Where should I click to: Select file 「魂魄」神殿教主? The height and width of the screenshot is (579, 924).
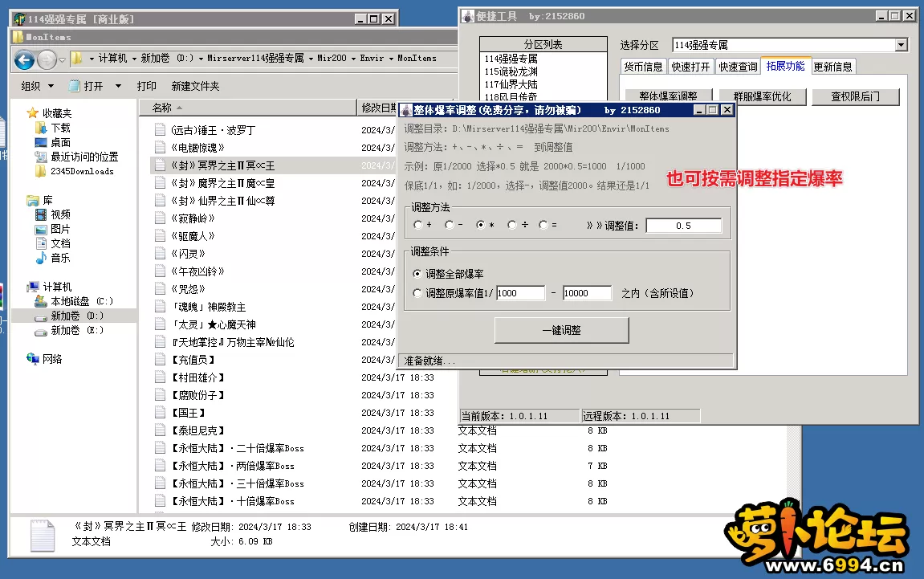(x=209, y=307)
